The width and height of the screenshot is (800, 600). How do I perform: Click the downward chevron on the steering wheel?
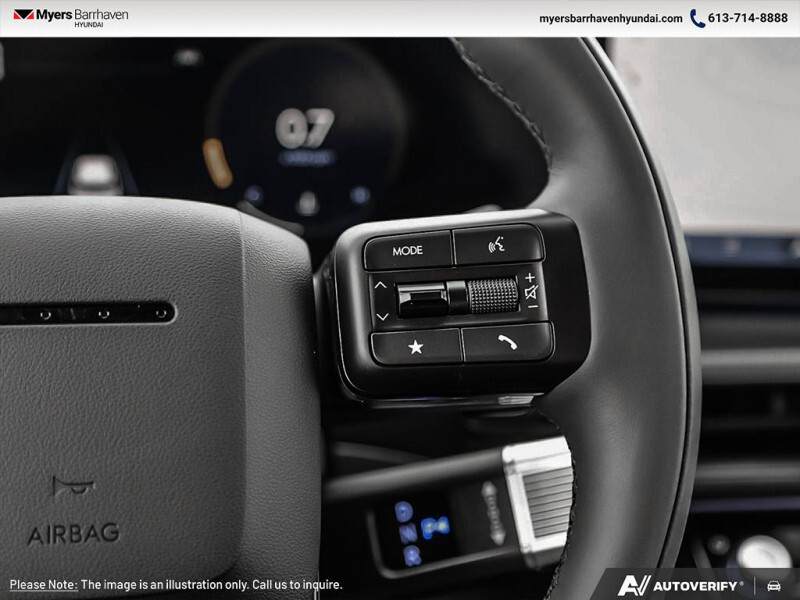[x=382, y=315]
